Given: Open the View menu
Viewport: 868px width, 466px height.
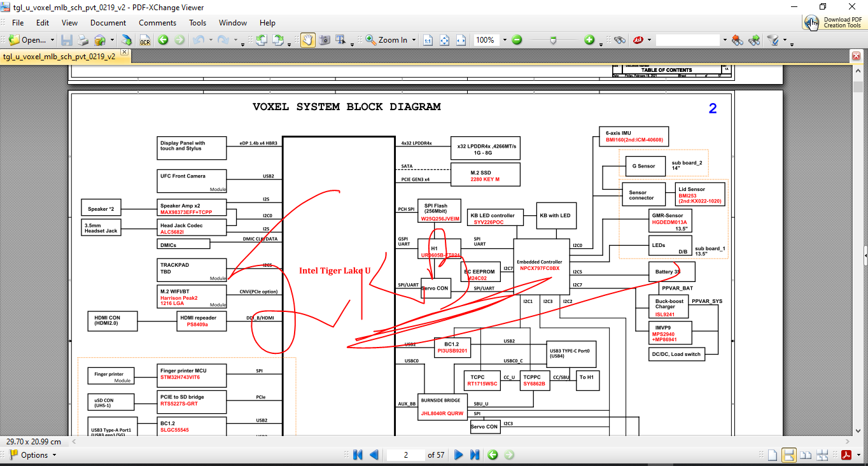Looking at the screenshot, I should [69, 22].
